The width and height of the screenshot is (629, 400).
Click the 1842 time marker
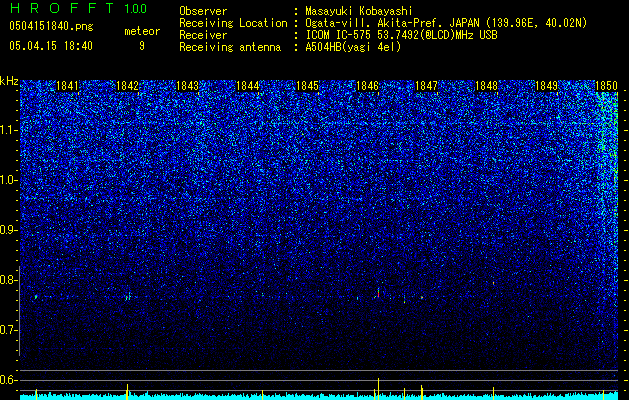point(127,86)
